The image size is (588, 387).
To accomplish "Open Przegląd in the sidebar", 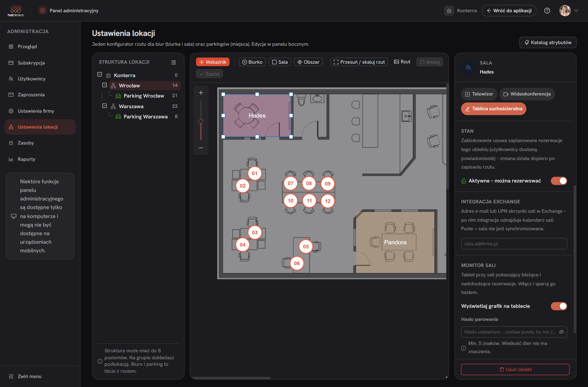I will point(40,47).
